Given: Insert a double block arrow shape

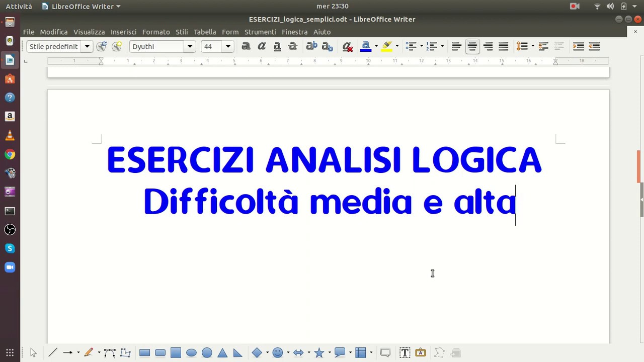Looking at the screenshot, I should [x=298, y=352].
